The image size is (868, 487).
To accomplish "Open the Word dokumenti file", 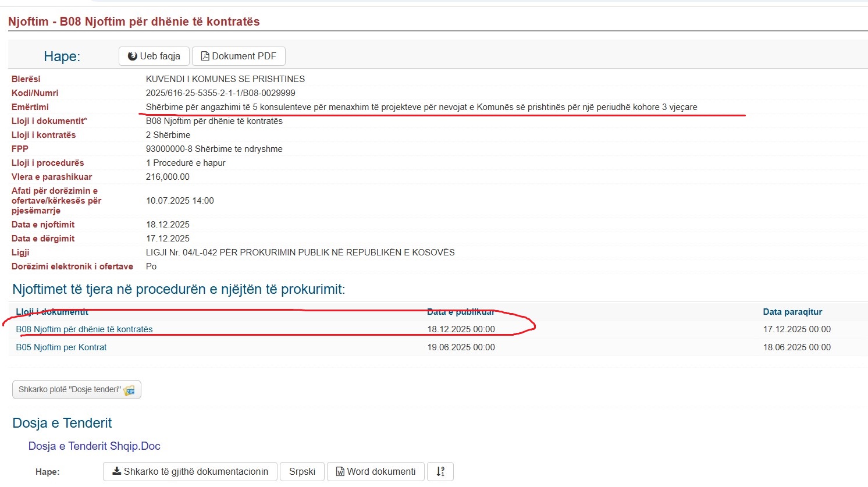I will [375, 471].
